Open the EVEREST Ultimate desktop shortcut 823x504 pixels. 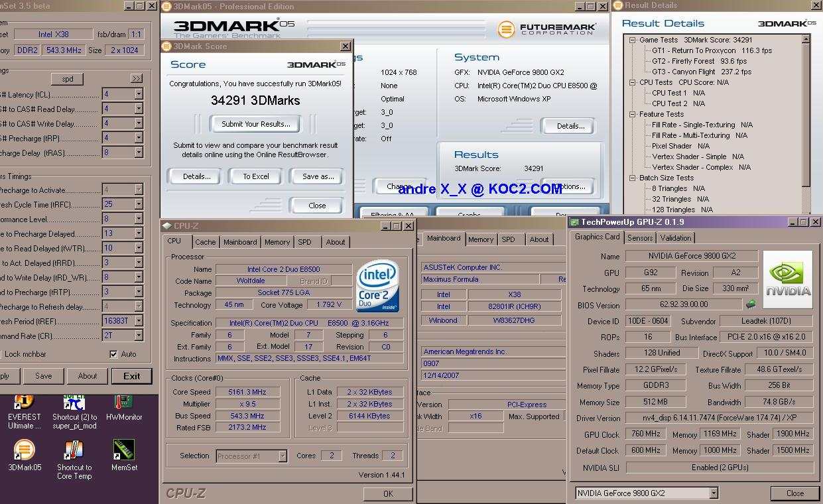click(x=24, y=403)
